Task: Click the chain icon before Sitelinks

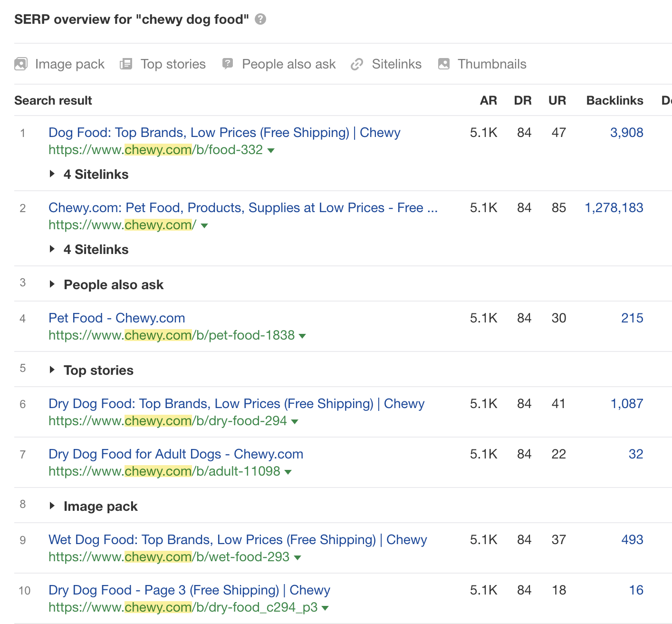Action: [356, 63]
